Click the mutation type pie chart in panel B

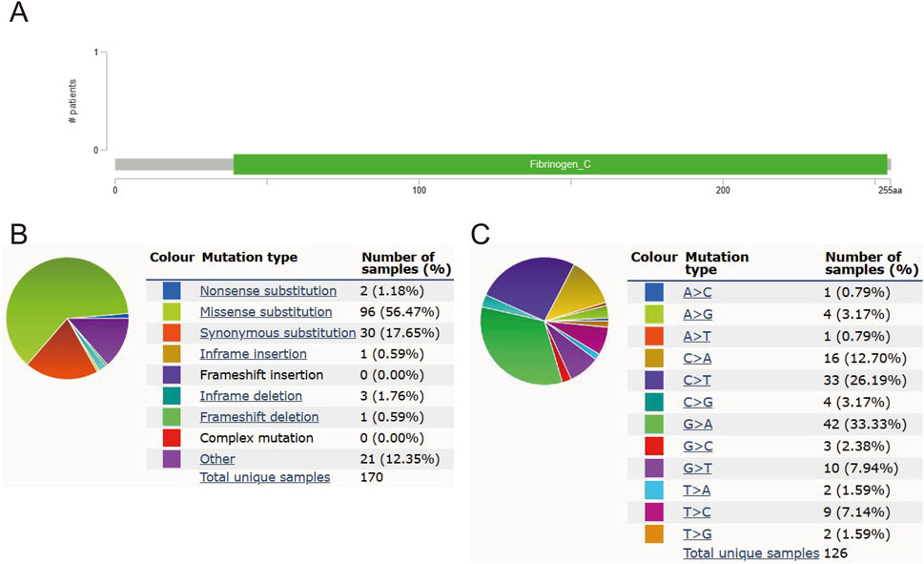[x=67, y=319]
